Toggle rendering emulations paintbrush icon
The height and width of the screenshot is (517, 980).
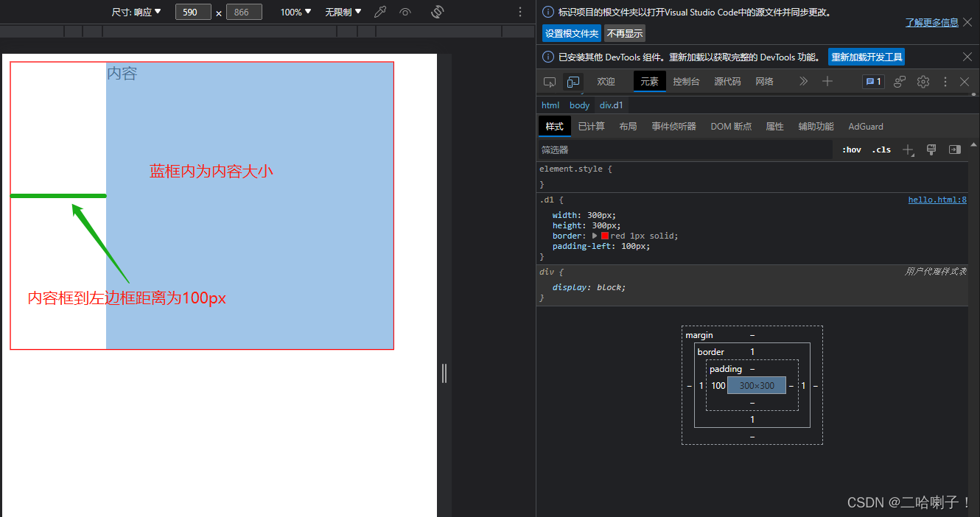click(x=931, y=150)
